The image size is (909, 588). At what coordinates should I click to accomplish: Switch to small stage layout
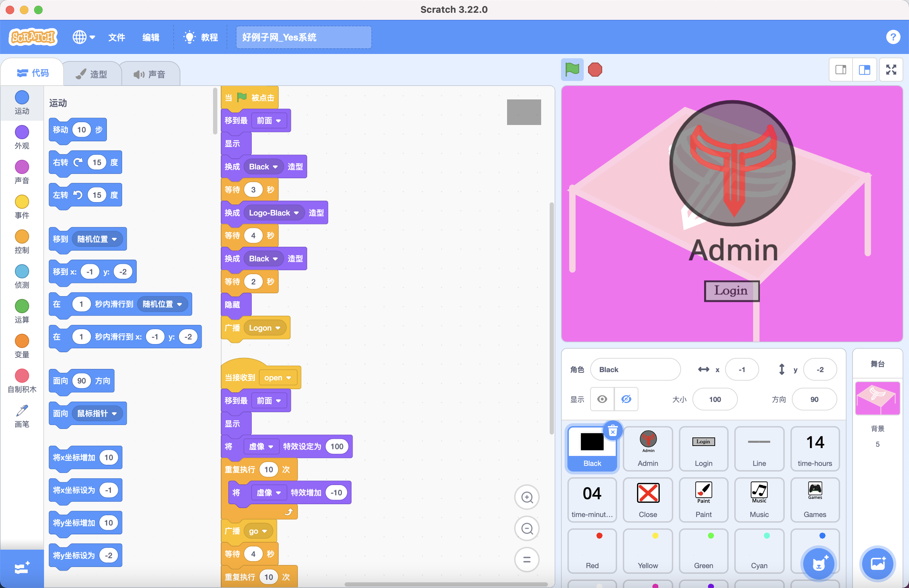point(841,70)
